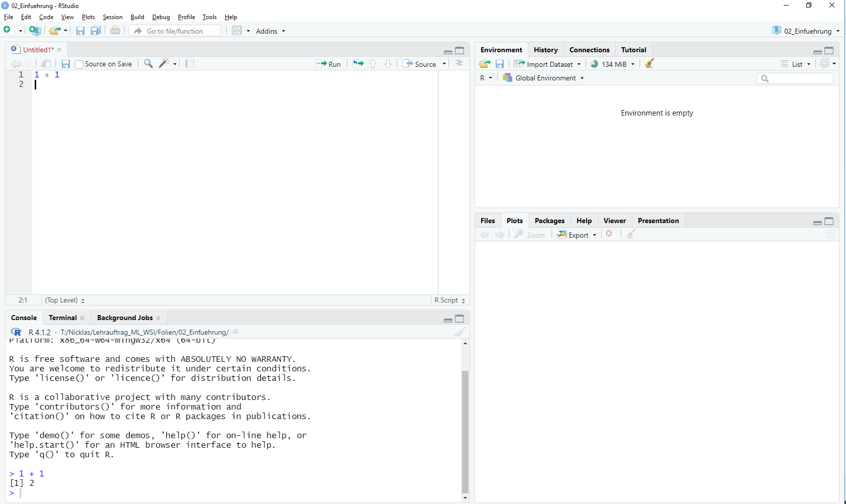Click the Go to previous section up arrow
The height and width of the screenshot is (504, 846).
click(x=373, y=64)
